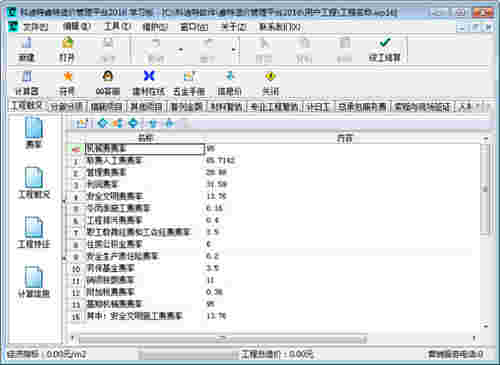Click the horizontal scrollbar thumb

pos(223,339)
